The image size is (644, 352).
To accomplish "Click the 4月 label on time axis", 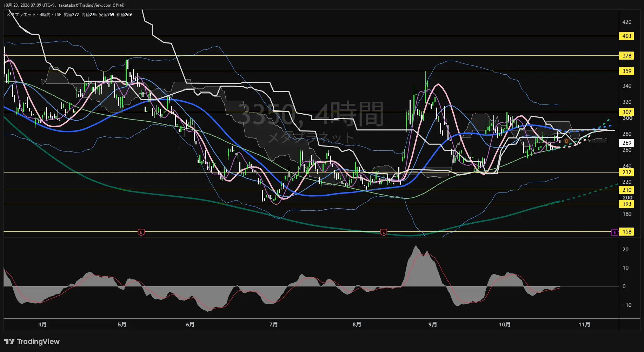I will (42, 325).
